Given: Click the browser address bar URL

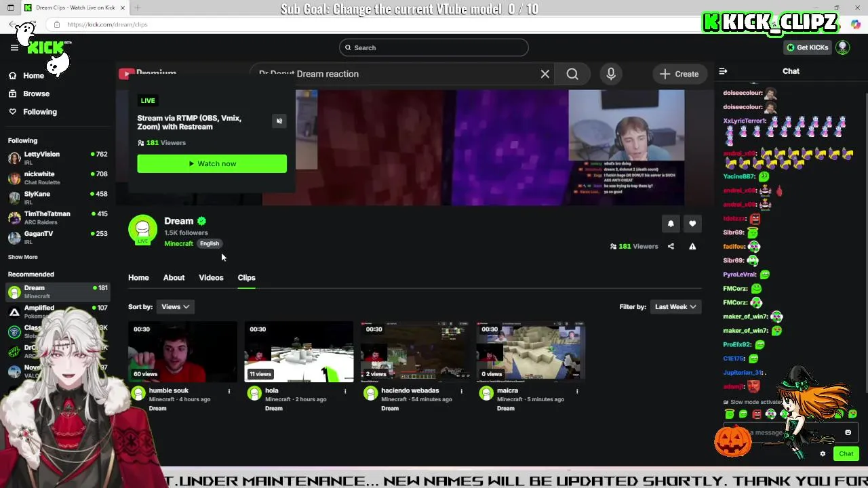Looking at the screenshot, I should pos(107,24).
